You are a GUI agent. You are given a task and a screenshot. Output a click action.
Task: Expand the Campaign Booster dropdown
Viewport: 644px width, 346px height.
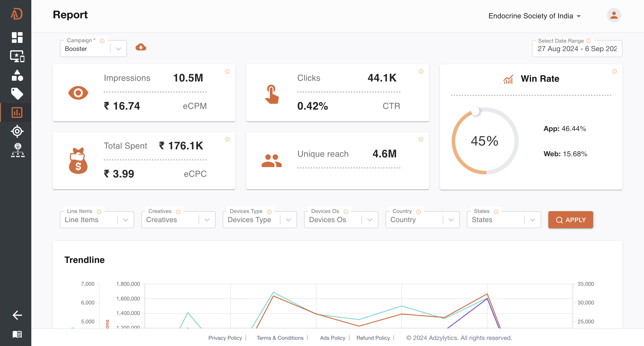click(118, 49)
